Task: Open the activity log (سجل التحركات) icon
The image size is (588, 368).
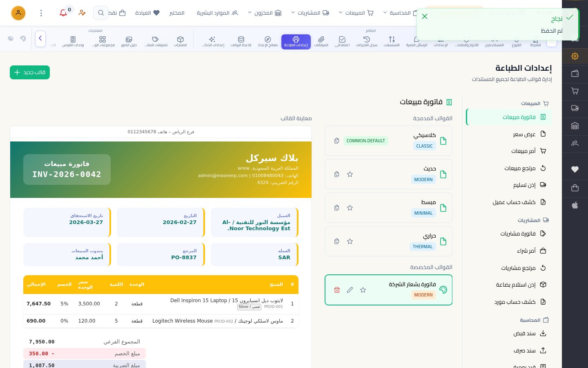Action: click(x=367, y=41)
